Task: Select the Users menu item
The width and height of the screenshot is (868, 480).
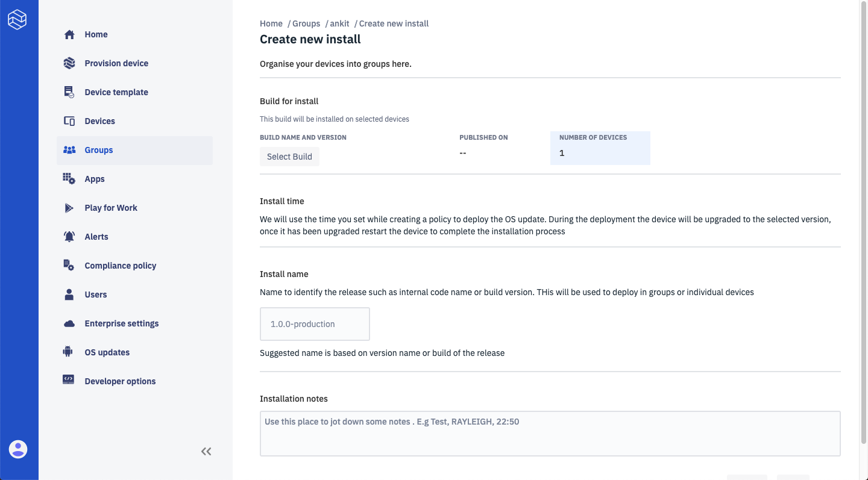Action: tap(95, 295)
